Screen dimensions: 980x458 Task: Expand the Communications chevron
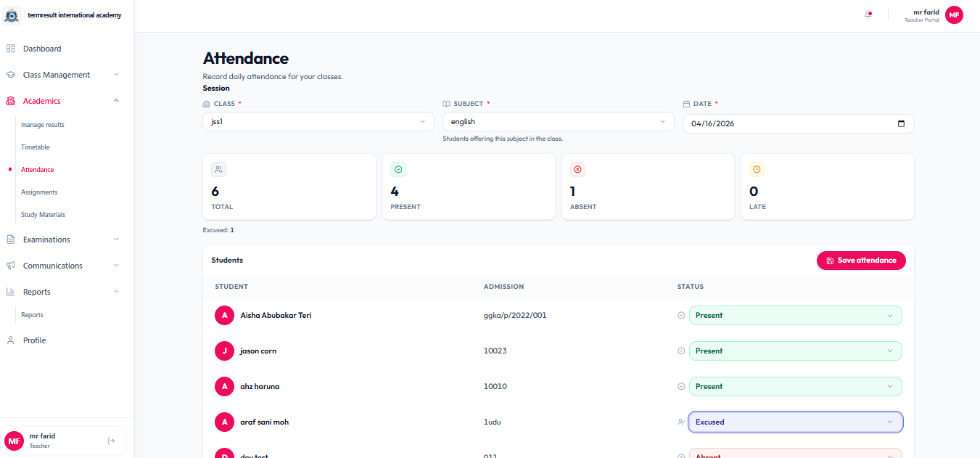pos(116,266)
